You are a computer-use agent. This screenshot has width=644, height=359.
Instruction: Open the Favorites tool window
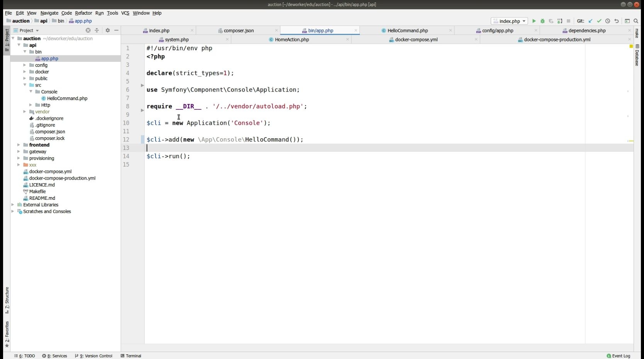tap(7, 334)
